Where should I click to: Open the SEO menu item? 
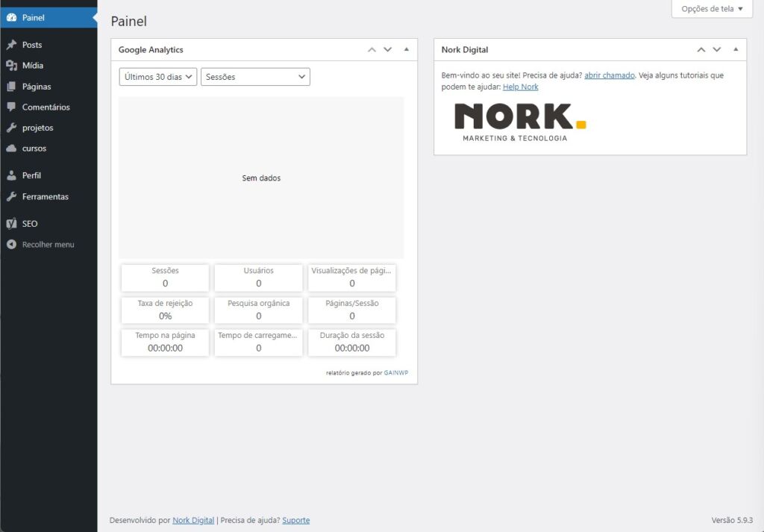click(48, 224)
